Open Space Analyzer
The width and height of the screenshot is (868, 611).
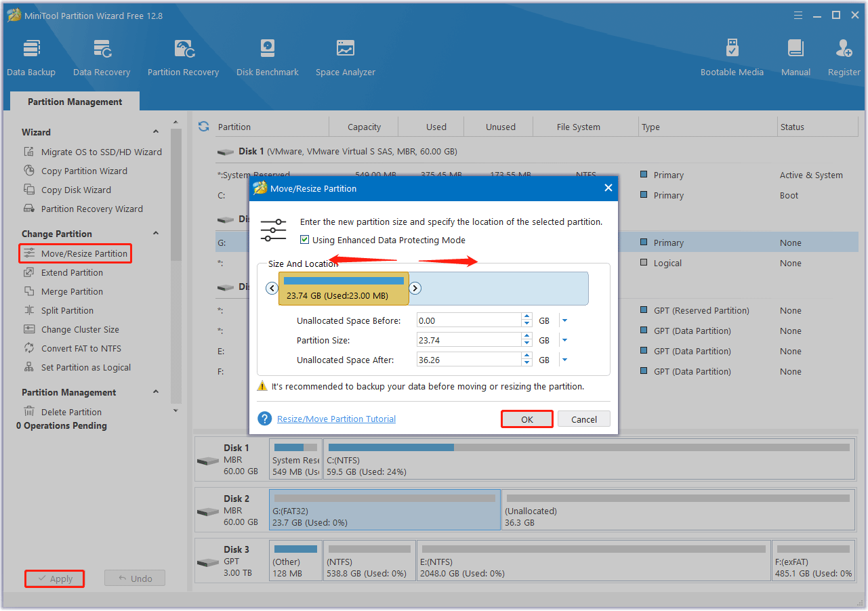tap(346, 58)
